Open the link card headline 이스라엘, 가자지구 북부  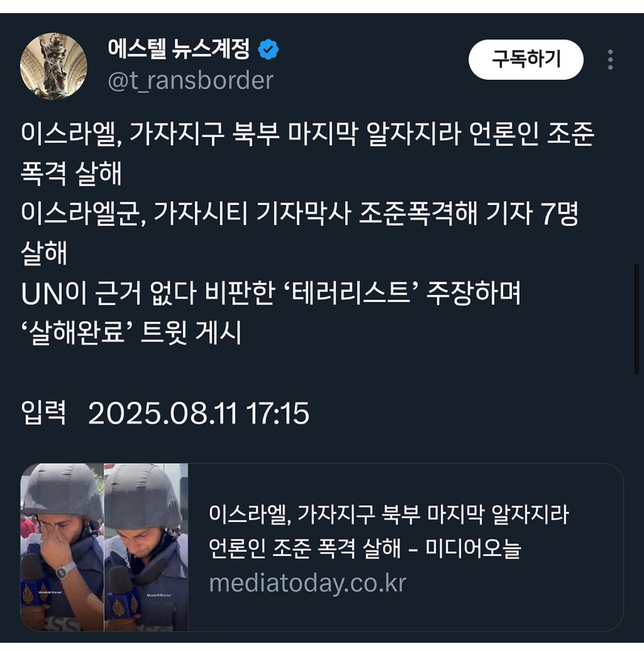[389, 531]
